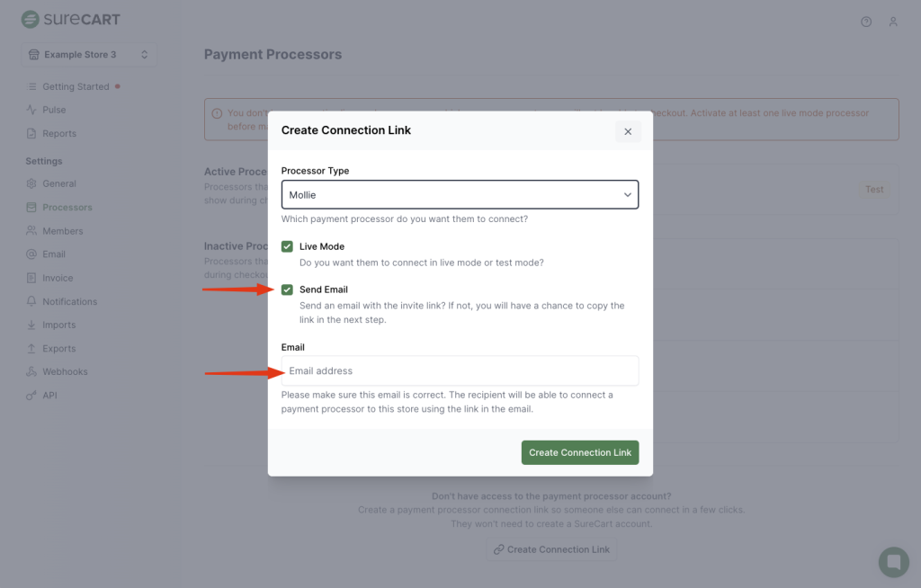Click the Email address input field
Screen dimensions: 921x588
[459, 370]
